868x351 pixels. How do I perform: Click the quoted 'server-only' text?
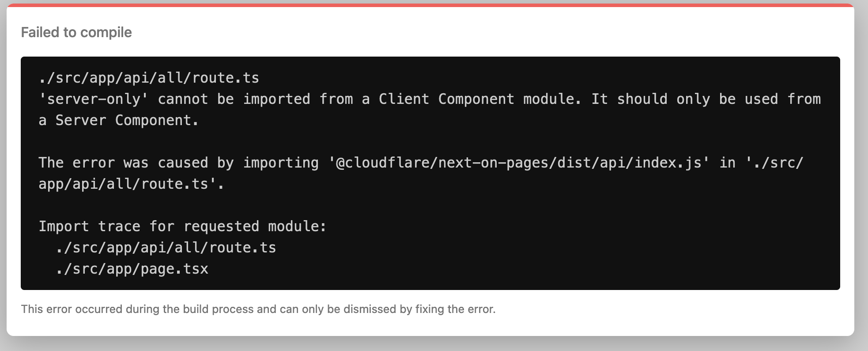click(94, 99)
